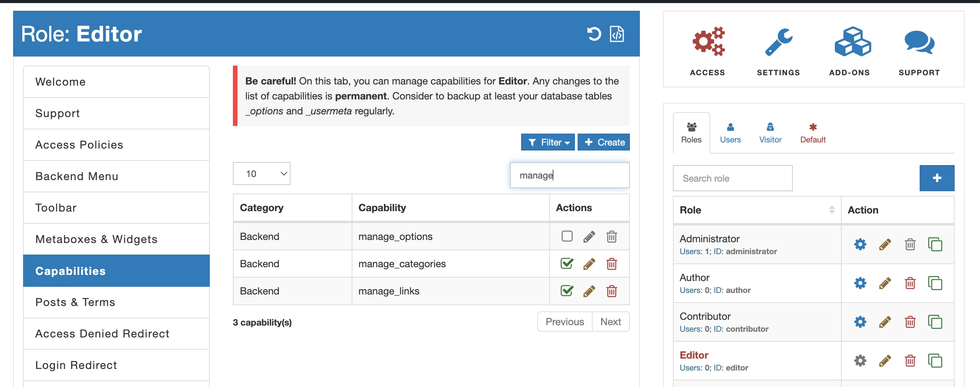Delete the manage_links capability
Viewport: 980px width, 387px height.
pos(611,291)
